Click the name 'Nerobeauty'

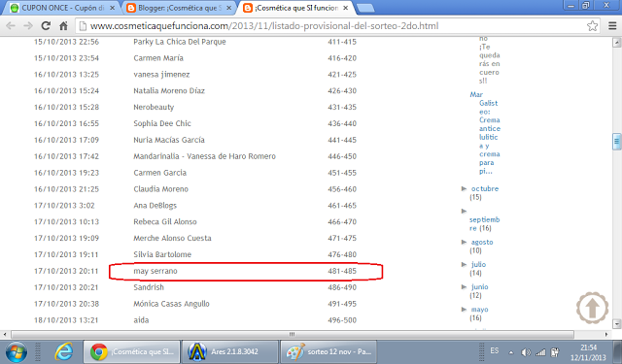tap(154, 107)
